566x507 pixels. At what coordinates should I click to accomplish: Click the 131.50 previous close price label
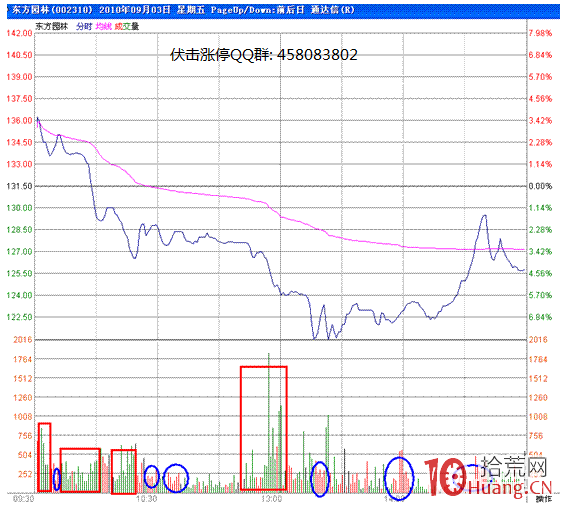pos(19,186)
